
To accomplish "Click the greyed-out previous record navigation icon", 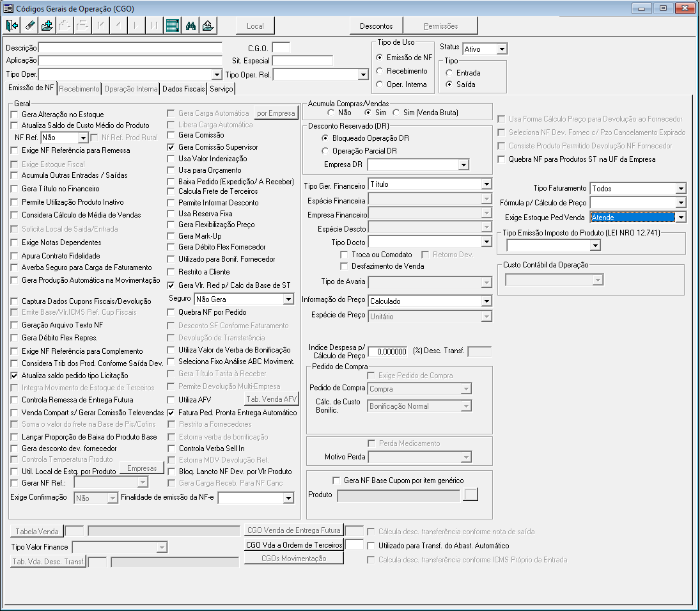I will point(118,26).
